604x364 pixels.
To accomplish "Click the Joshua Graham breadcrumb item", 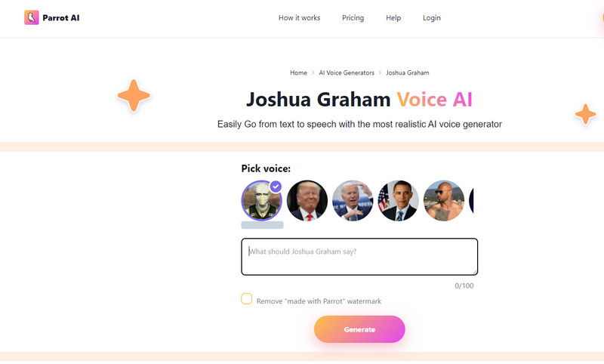I will click(408, 72).
